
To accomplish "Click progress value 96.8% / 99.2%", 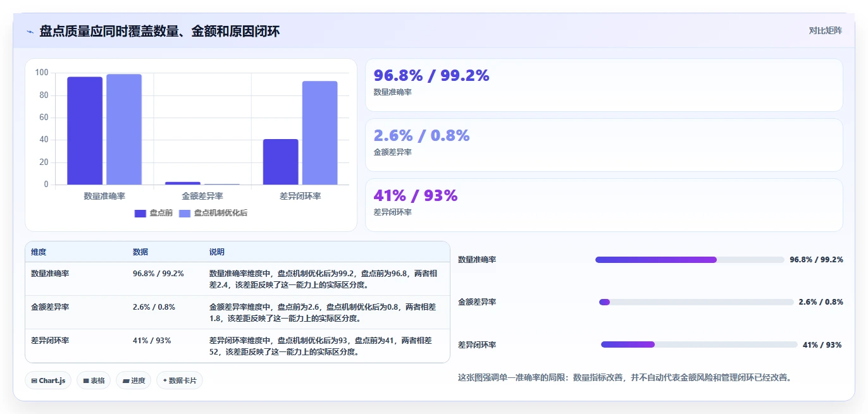I will pyautogui.click(x=816, y=260).
